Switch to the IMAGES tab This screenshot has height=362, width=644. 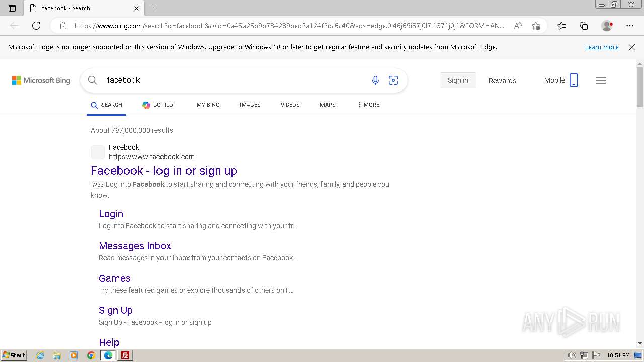[x=250, y=105]
